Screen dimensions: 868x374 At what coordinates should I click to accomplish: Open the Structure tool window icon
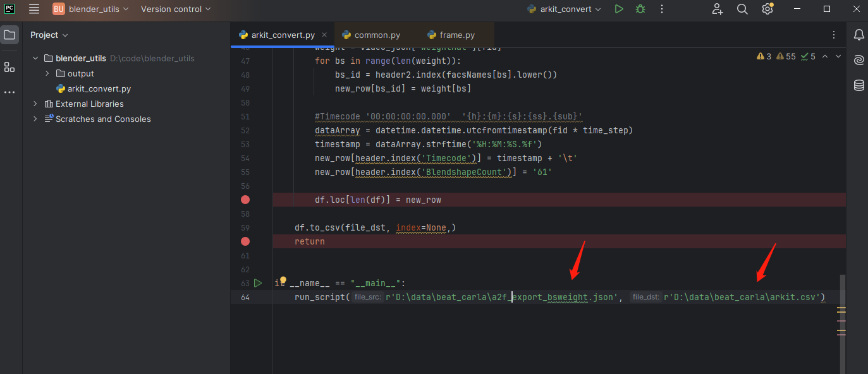click(9, 67)
